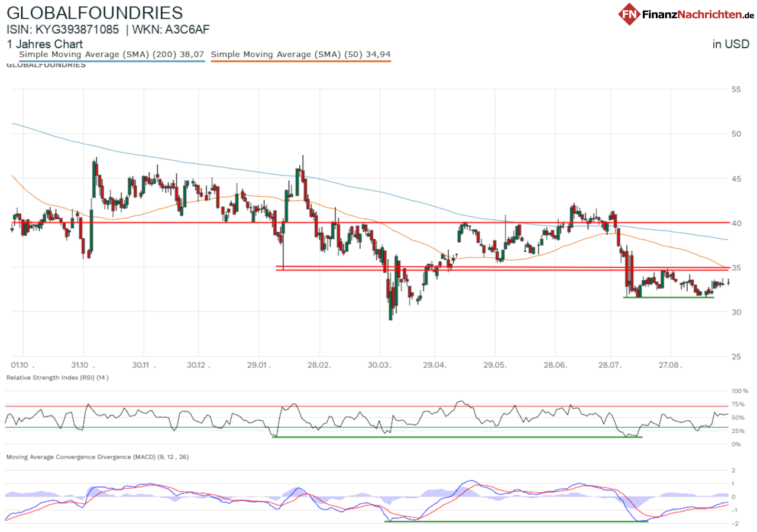Click the 01.10. date axis label
The height and width of the screenshot is (532, 757).
[x=22, y=365]
